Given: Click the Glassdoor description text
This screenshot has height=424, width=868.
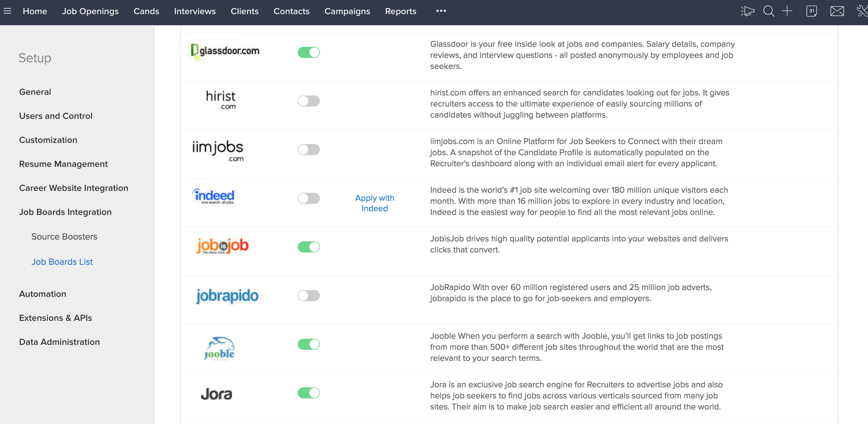Looking at the screenshot, I should [582, 55].
